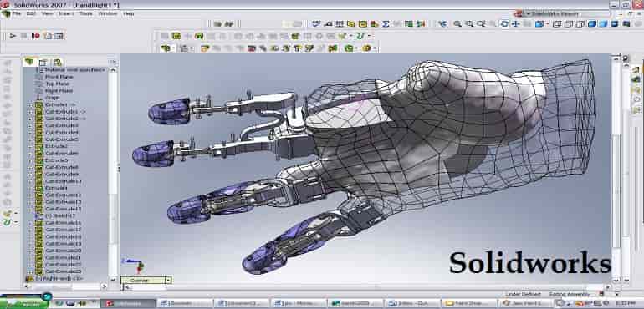
Task: Select the Zoom to Fit tool
Action: click(457, 23)
